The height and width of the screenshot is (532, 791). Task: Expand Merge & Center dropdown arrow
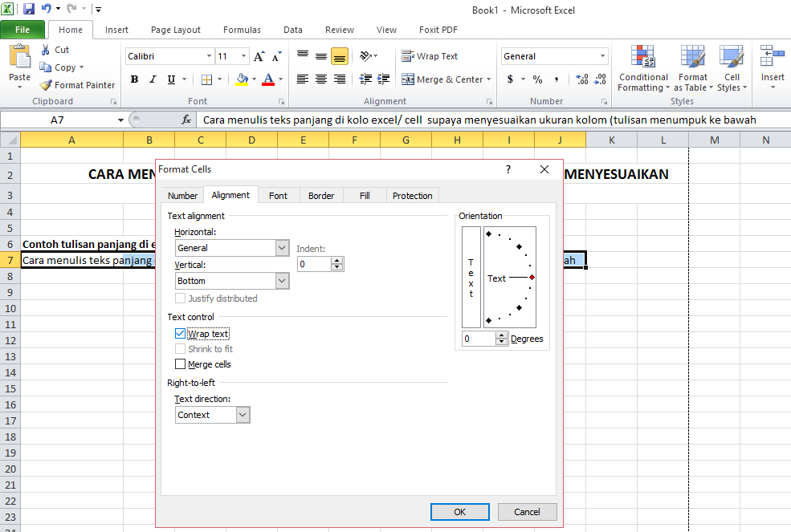tap(488, 79)
